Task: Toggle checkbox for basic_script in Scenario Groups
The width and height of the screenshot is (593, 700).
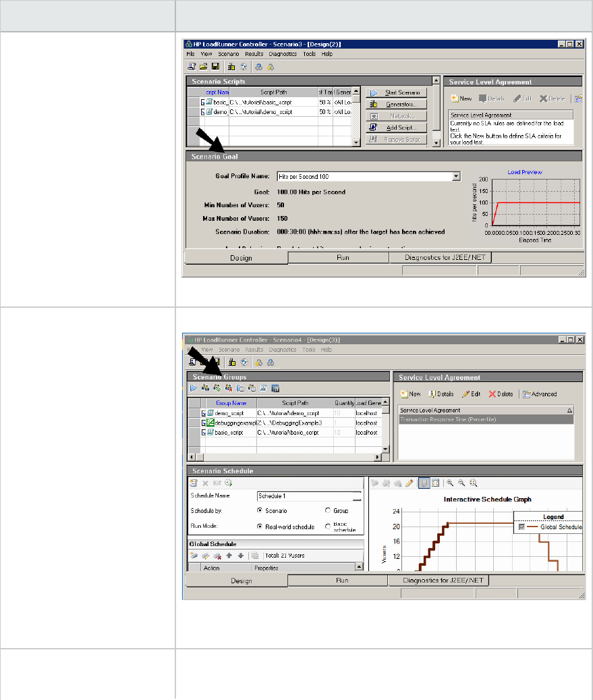Action: (204, 432)
